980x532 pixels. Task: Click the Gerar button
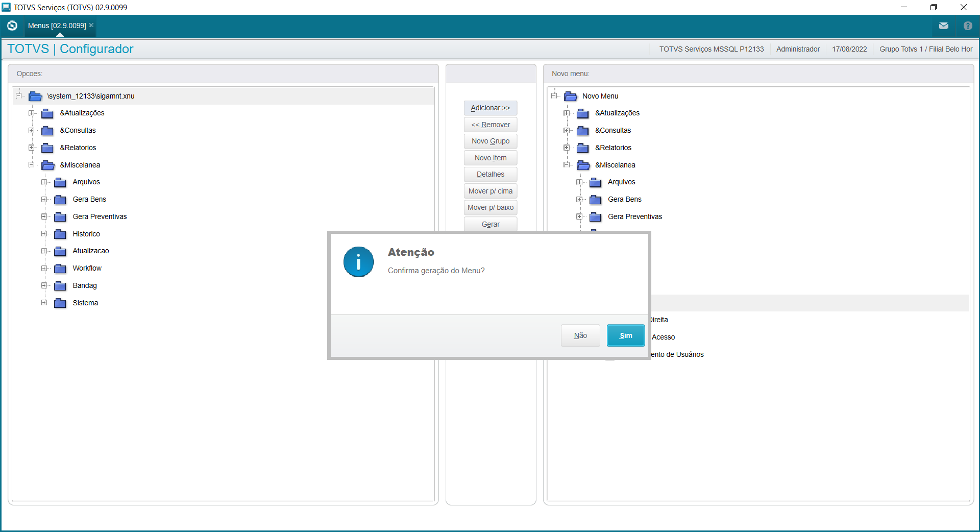tap(491, 224)
